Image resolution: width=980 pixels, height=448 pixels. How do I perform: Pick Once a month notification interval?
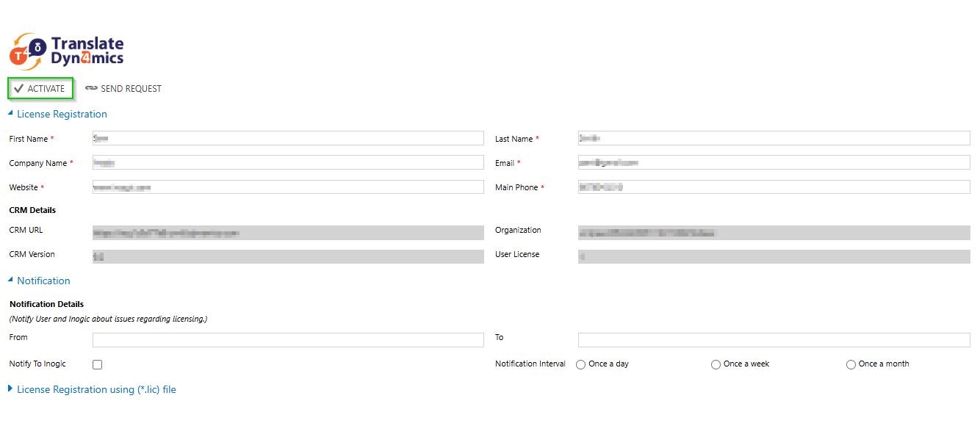click(851, 364)
